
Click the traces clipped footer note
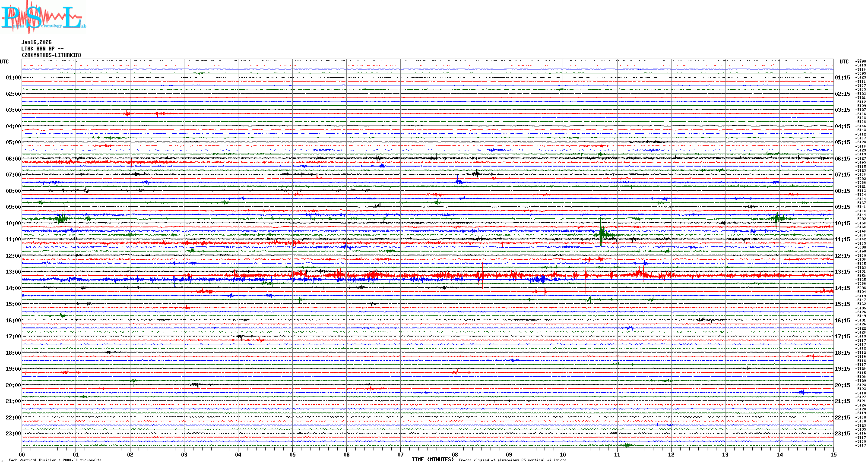coord(512,460)
